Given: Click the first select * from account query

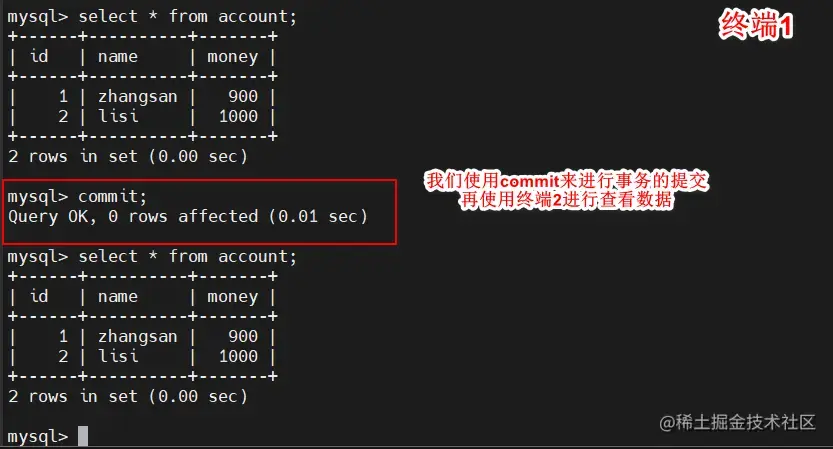Looking at the screenshot, I should click(152, 16).
